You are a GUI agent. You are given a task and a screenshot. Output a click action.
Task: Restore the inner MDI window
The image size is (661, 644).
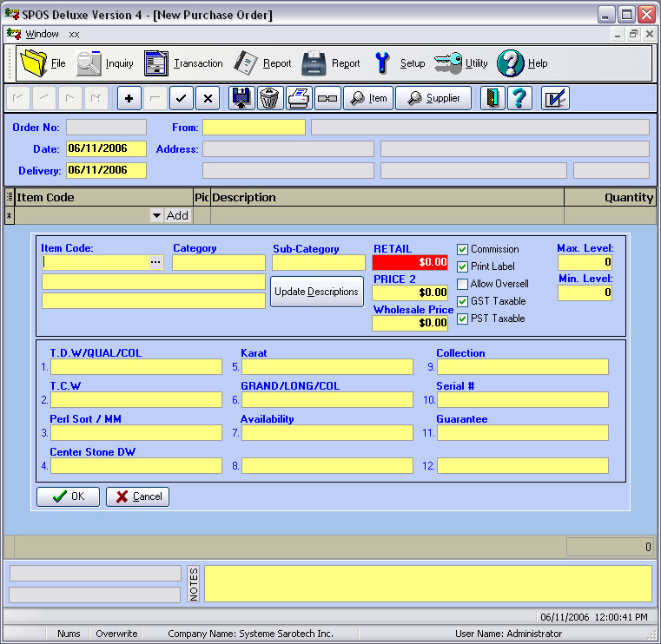(x=633, y=34)
